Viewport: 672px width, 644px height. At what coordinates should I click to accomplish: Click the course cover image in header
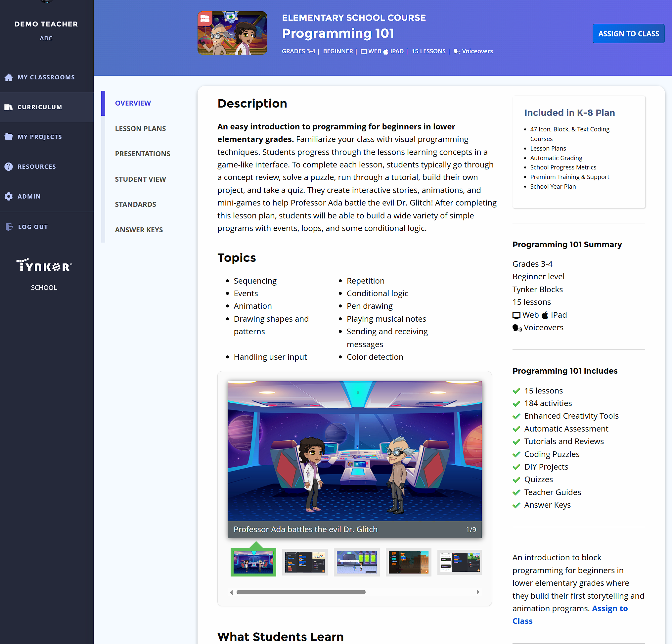point(232,33)
